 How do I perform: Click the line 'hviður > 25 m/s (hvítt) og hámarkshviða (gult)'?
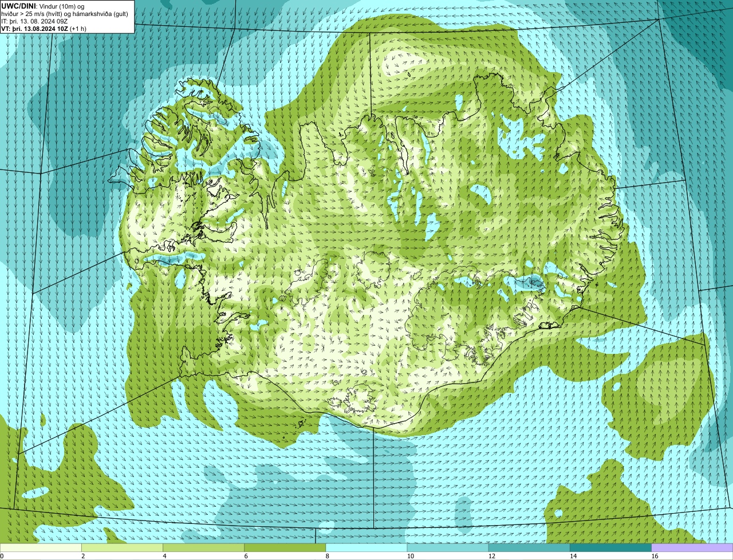(x=64, y=14)
